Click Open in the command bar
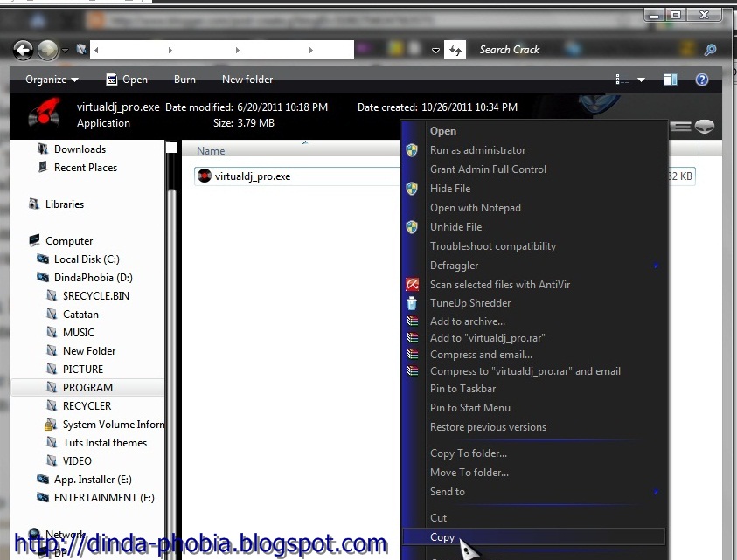The image size is (737, 560). pyautogui.click(x=127, y=80)
